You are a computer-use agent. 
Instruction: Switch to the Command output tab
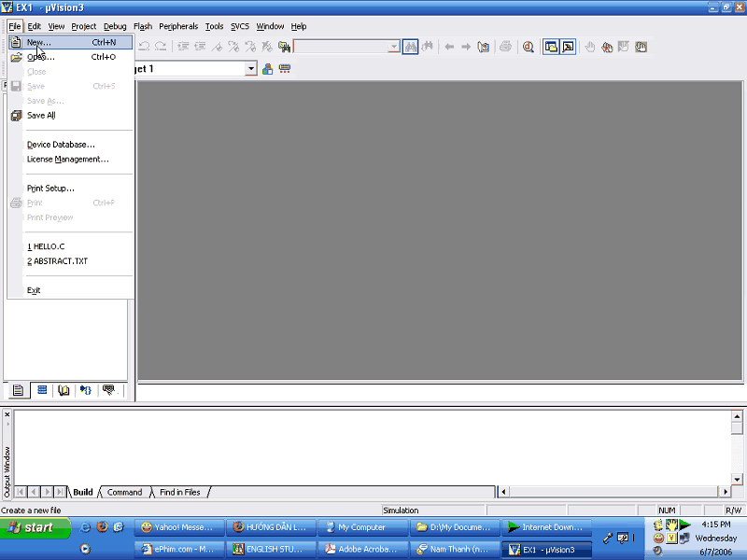(x=124, y=492)
